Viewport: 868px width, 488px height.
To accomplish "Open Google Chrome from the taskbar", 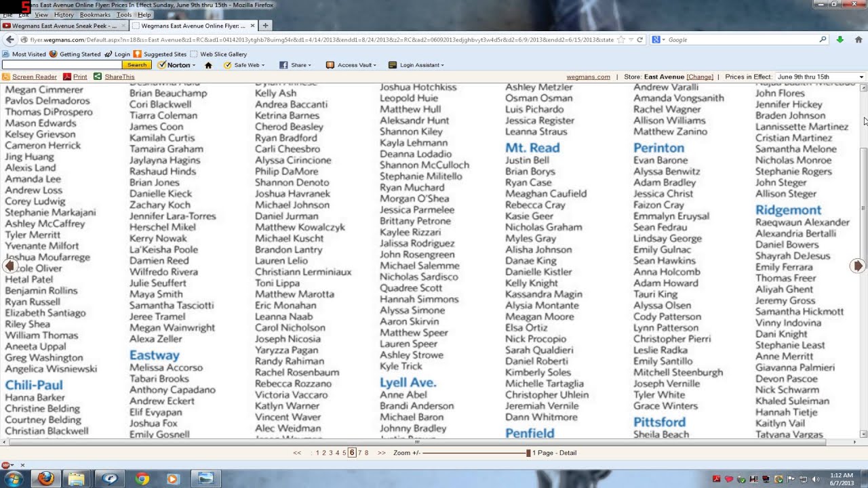I will pyautogui.click(x=142, y=479).
